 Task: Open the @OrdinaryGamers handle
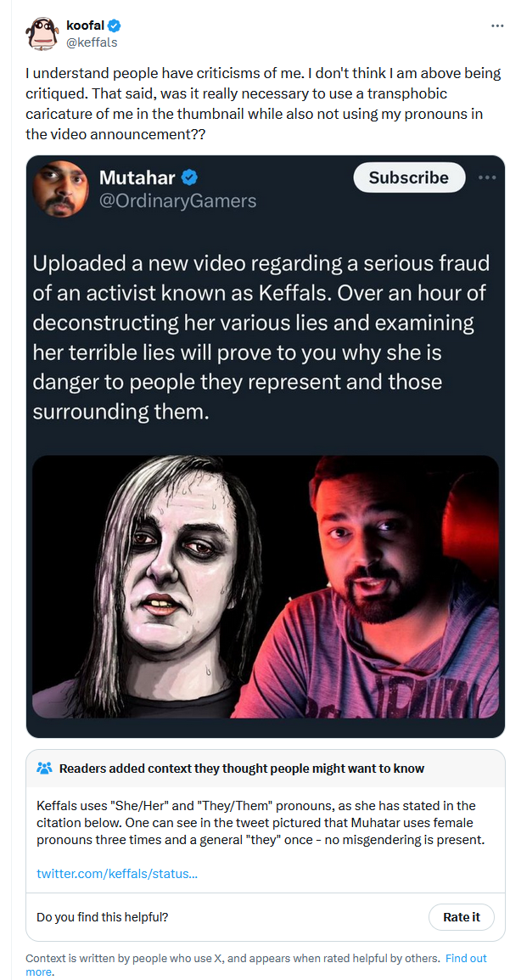[x=178, y=200]
